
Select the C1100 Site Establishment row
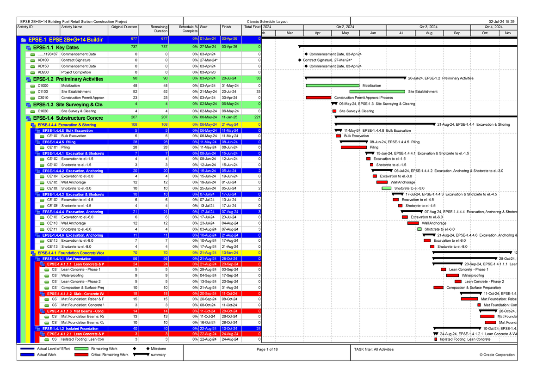tap(83, 92)
